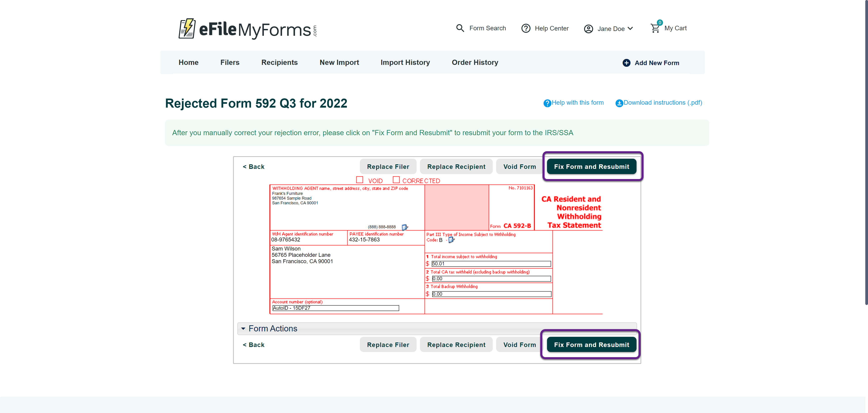868x413 pixels.
Task: Click the Add New Form plus icon
Action: tap(626, 63)
